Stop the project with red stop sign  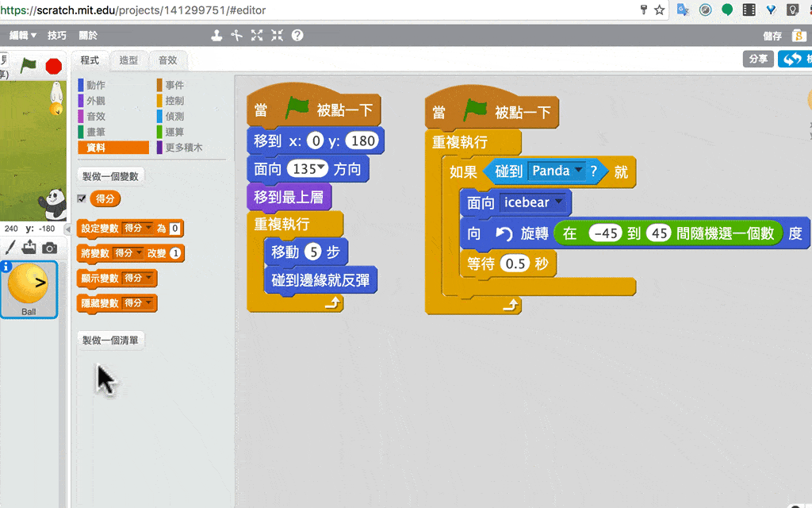(54, 66)
